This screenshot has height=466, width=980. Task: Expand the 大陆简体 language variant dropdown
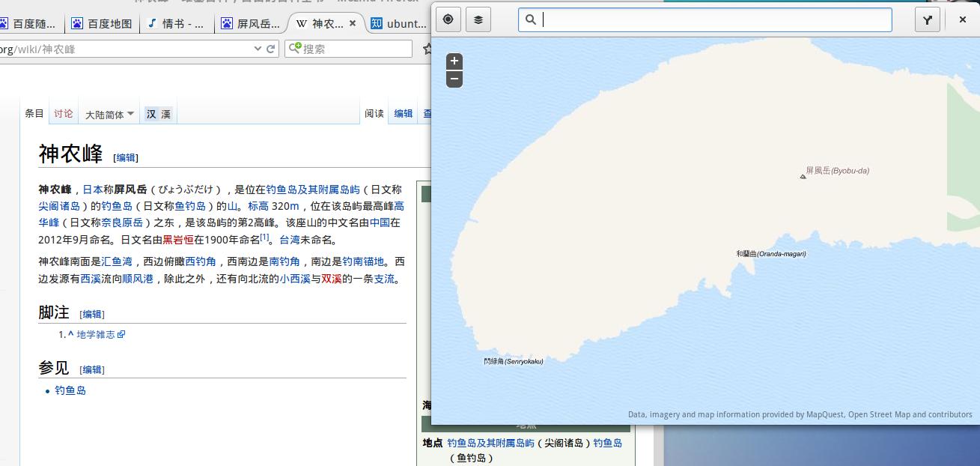[x=109, y=114]
